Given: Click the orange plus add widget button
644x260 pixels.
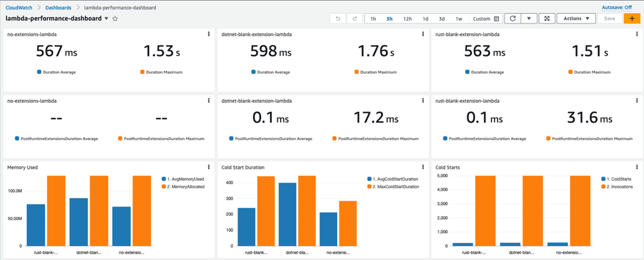Looking at the screenshot, I should (632, 19).
